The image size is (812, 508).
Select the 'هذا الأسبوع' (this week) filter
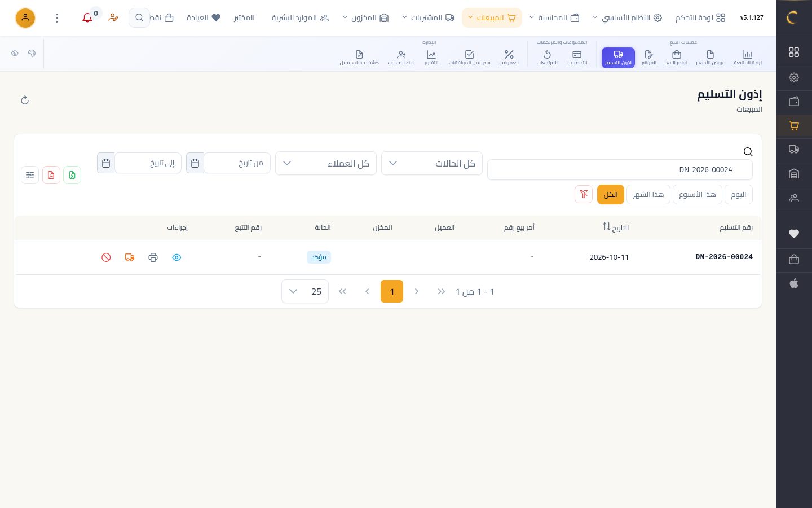pos(698,194)
